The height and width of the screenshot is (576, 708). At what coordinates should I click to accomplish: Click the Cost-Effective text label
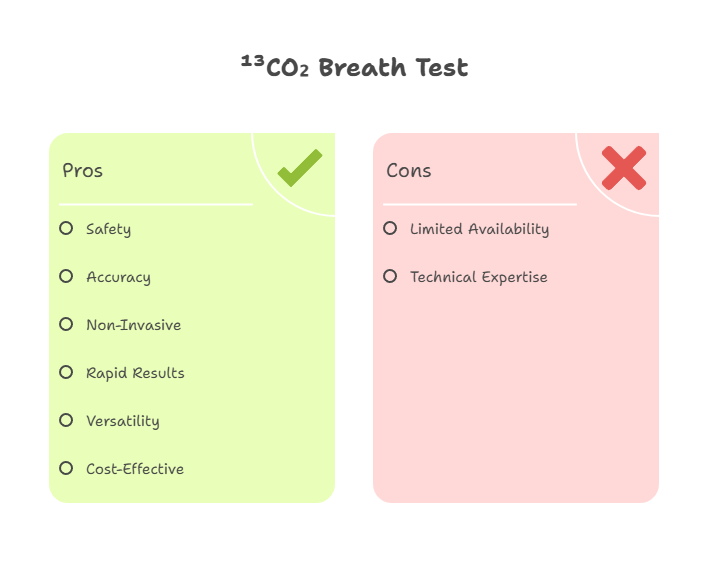click(135, 469)
